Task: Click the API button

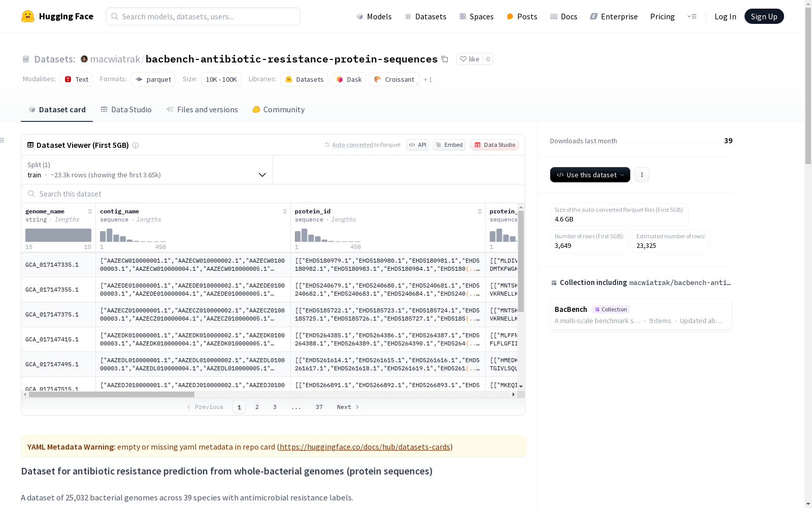Action: [418, 145]
